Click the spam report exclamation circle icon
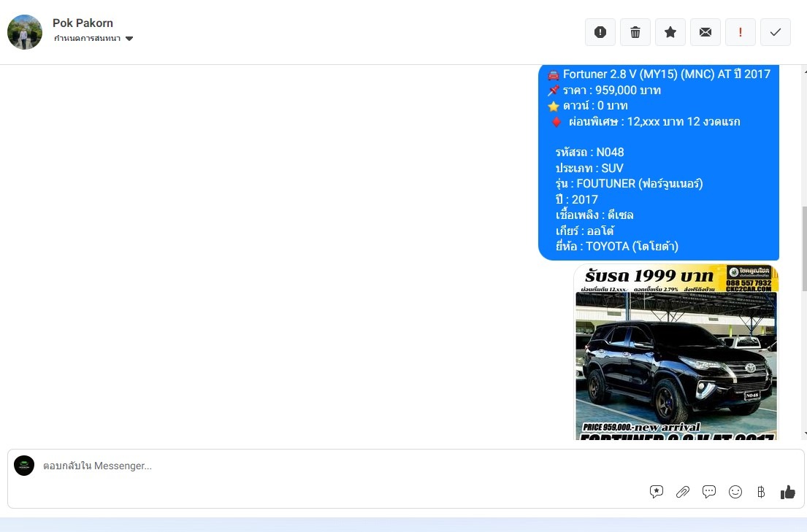Viewport: 807px width, 532px height. pyautogui.click(x=600, y=32)
